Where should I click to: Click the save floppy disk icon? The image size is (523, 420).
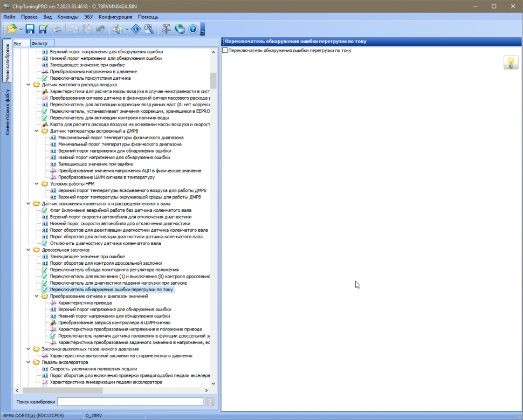click(30, 29)
